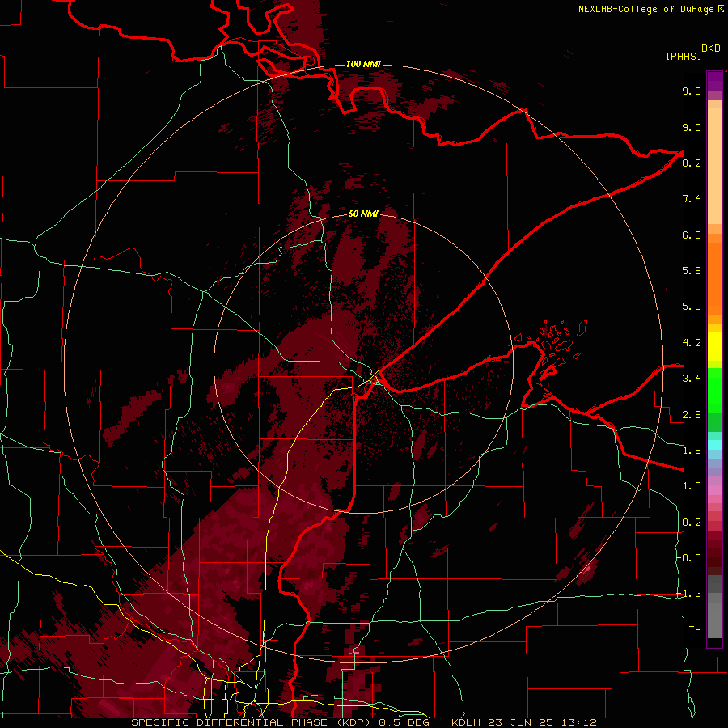Click the [PHAS] legend heading

point(684,57)
